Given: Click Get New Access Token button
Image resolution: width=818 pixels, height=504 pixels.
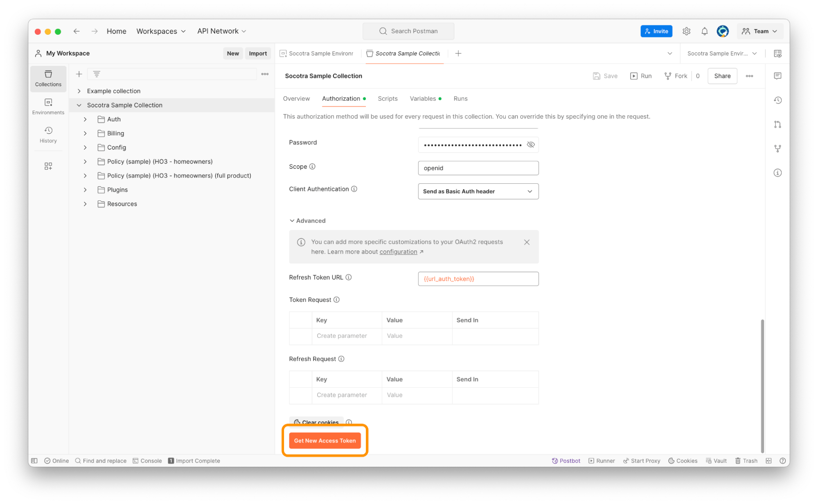Looking at the screenshot, I should click(324, 441).
